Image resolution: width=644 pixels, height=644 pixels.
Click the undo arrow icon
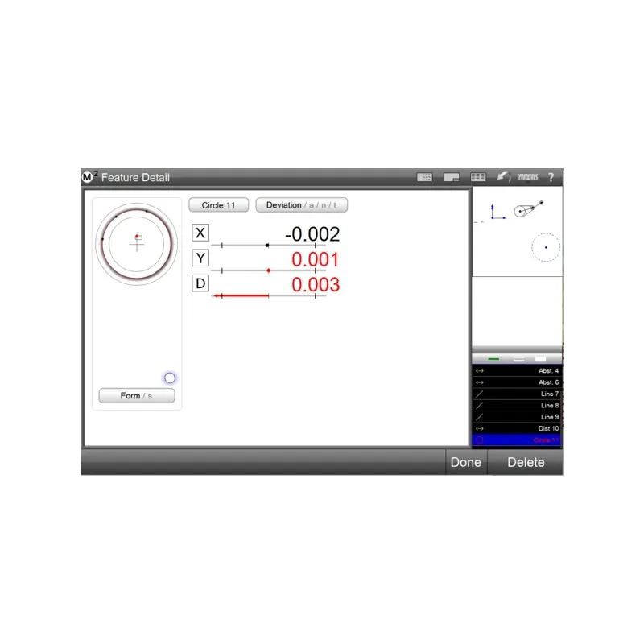(504, 177)
